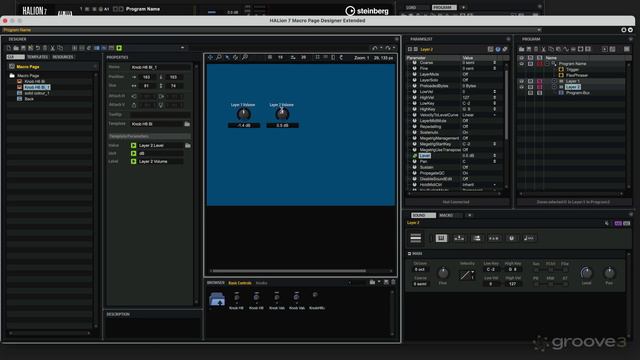Click the Layer 2 Volume knob on canvas
The image size is (640, 360).
282,114
